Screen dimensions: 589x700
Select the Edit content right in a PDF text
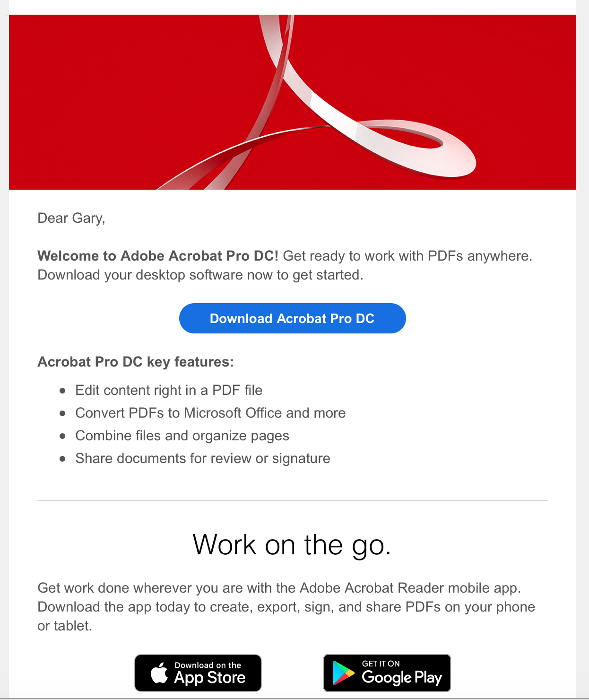(169, 391)
